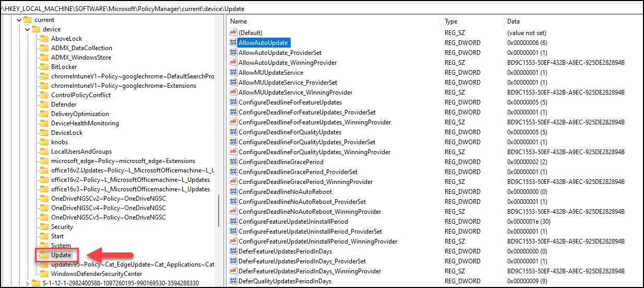Image resolution: width=644 pixels, height=288 pixels.
Task: Select the AllowAutoUpdate_ProviderSet value
Action: point(280,53)
